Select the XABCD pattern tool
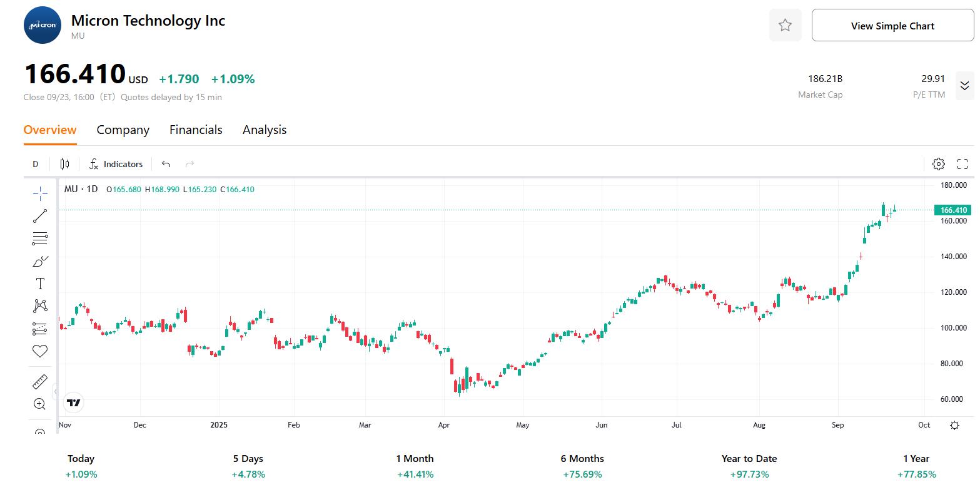This screenshot has height=482, width=980. (39, 305)
